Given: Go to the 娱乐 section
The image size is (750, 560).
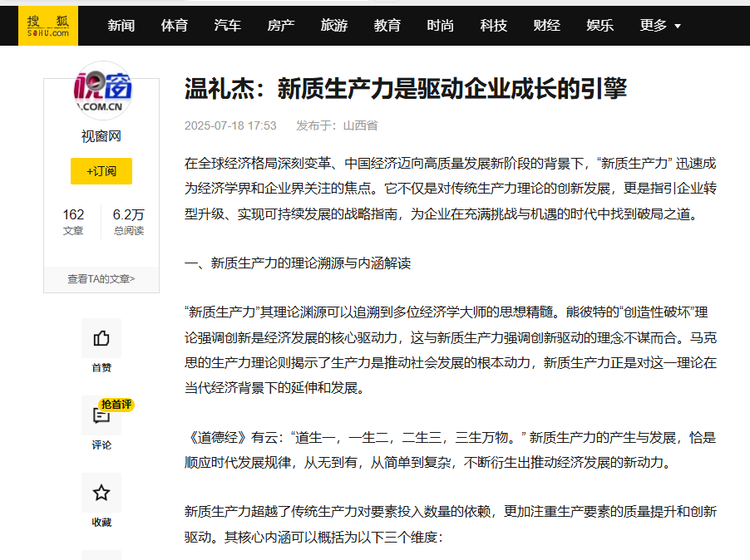Looking at the screenshot, I should 600,25.
